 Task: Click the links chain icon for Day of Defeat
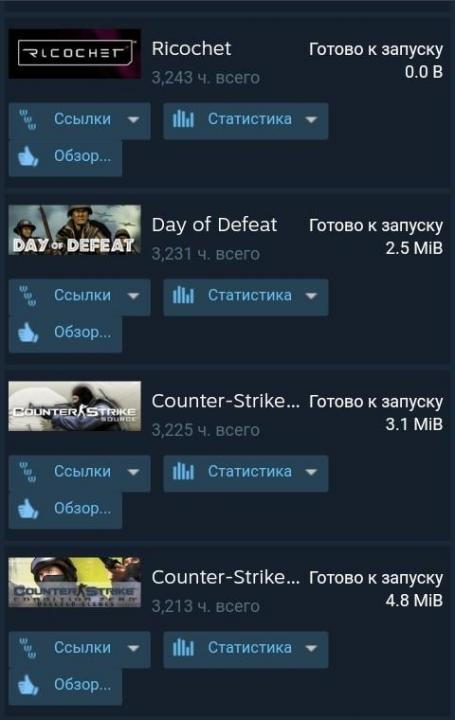[x=28, y=295]
